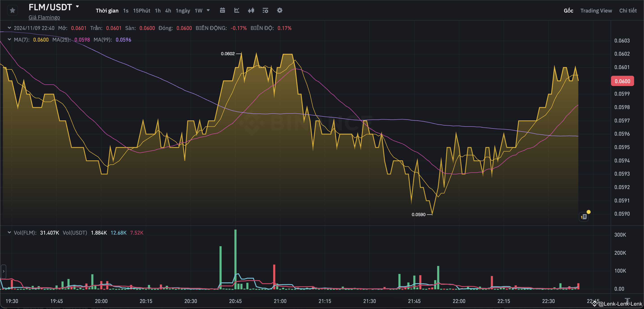Image resolution: width=644 pixels, height=309 pixels.
Task: Select the line chart type icon
Action: (237, 11)
